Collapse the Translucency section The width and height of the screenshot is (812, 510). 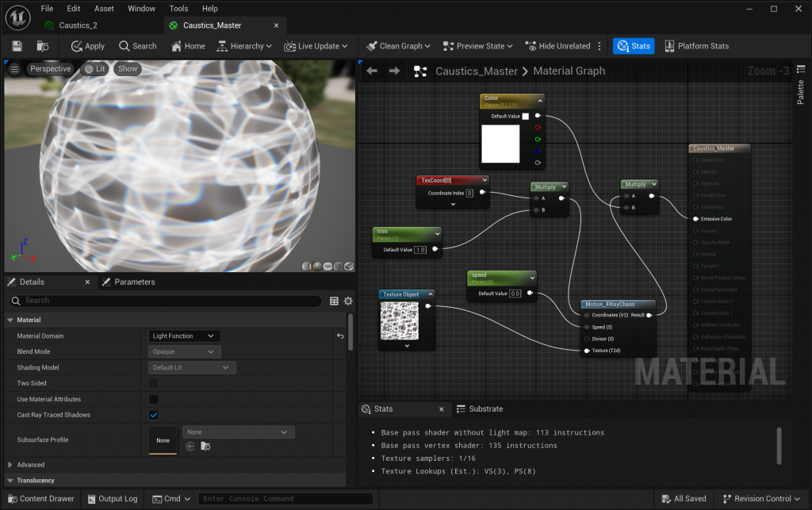(10, 481)
